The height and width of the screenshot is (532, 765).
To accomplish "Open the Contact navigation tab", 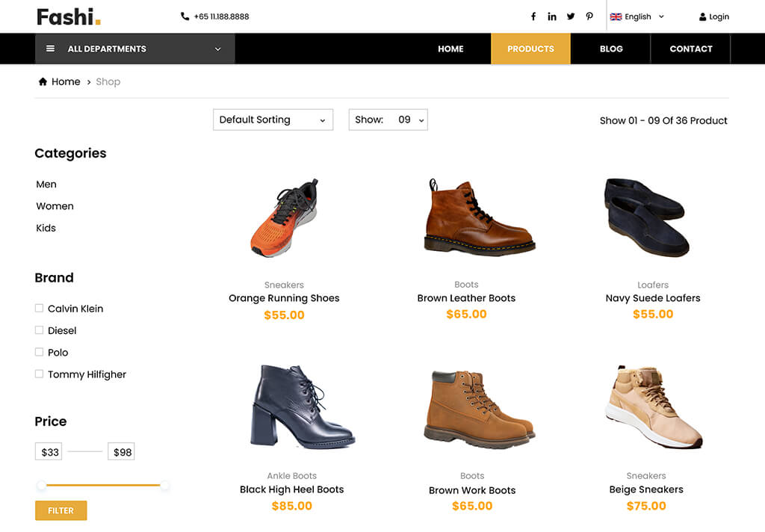I will point(691,49).
